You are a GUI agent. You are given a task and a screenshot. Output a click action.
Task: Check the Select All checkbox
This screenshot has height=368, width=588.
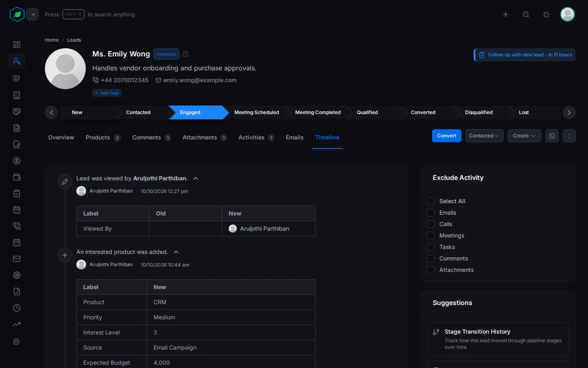coord(431,201)
